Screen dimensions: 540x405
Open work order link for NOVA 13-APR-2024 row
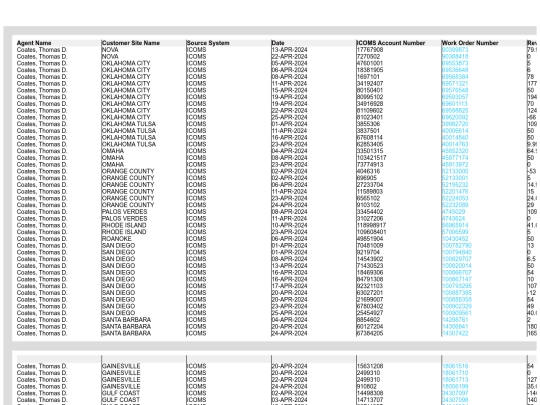click(455, 50)
